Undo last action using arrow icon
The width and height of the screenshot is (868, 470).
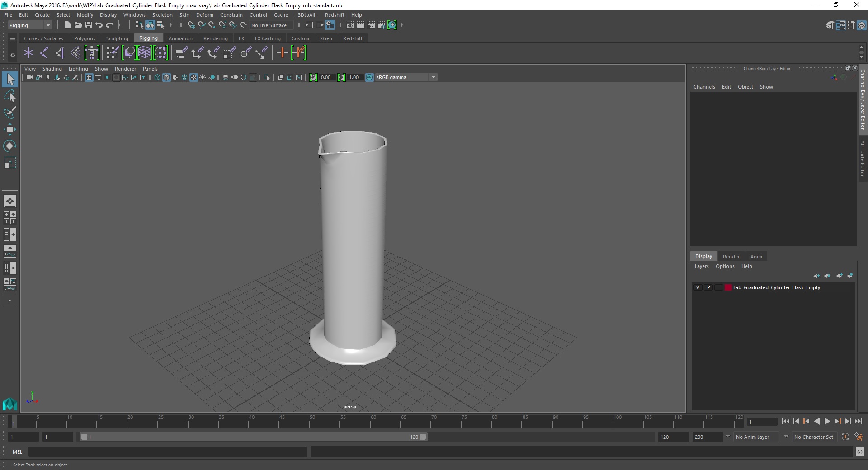coord(99,25)
